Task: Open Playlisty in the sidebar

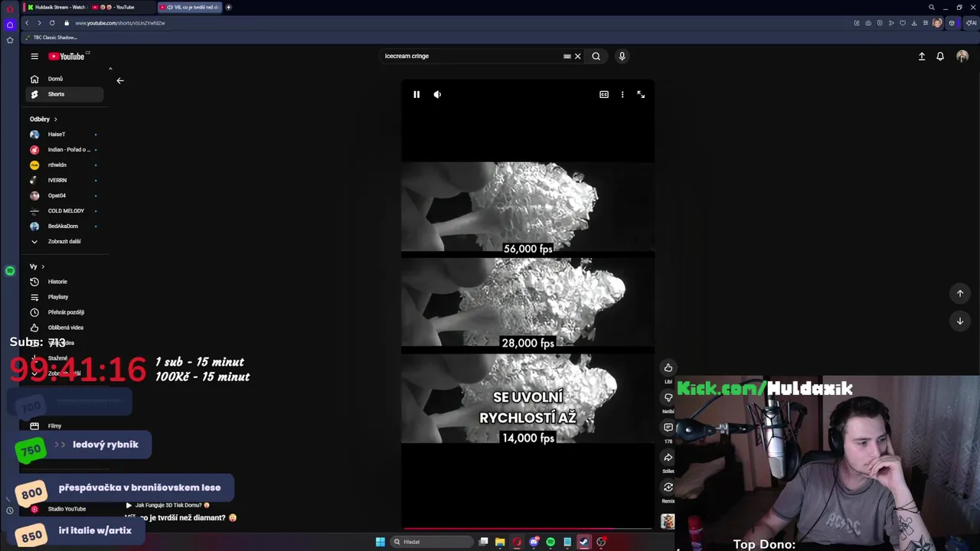Action: point(64,297)
